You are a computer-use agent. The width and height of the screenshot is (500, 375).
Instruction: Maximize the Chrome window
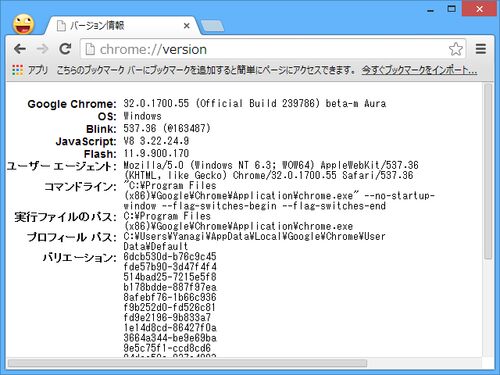pyautogui.click(x=451, y=9)
